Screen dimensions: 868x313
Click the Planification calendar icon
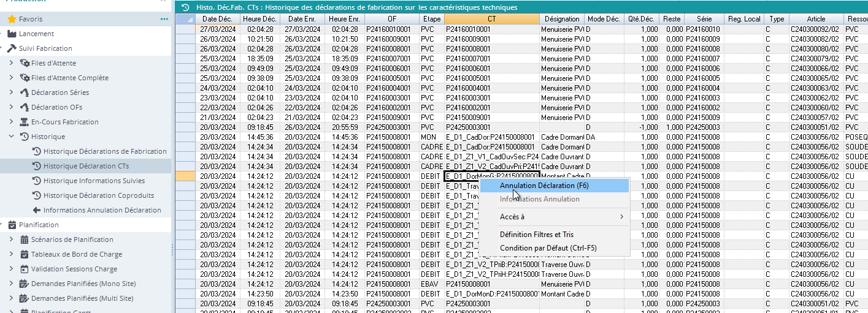point(12,225)
